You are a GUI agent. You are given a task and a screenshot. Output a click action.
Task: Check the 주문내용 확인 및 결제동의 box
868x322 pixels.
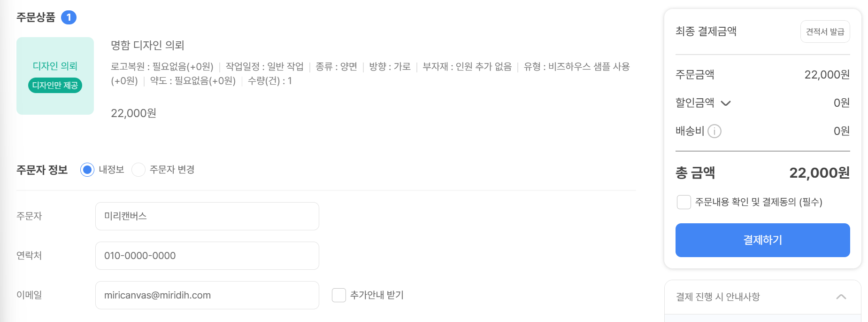click(684, 202)
